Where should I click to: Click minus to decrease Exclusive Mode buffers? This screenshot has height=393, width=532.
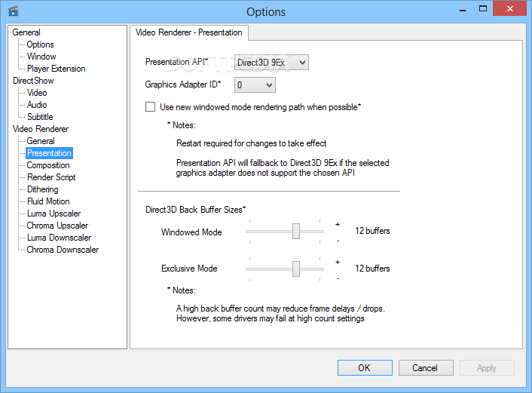point(338,278)
